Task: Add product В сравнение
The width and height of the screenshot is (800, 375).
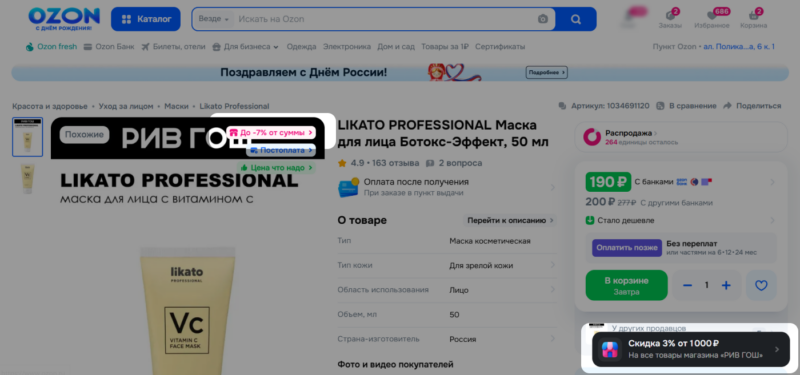Action: 686,106
